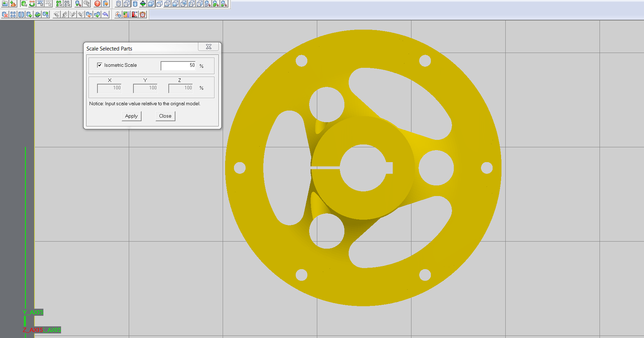Click the red question mark help icon
Image resolution: width=644 pixels, height=338 pixels.
coord(97,4)
